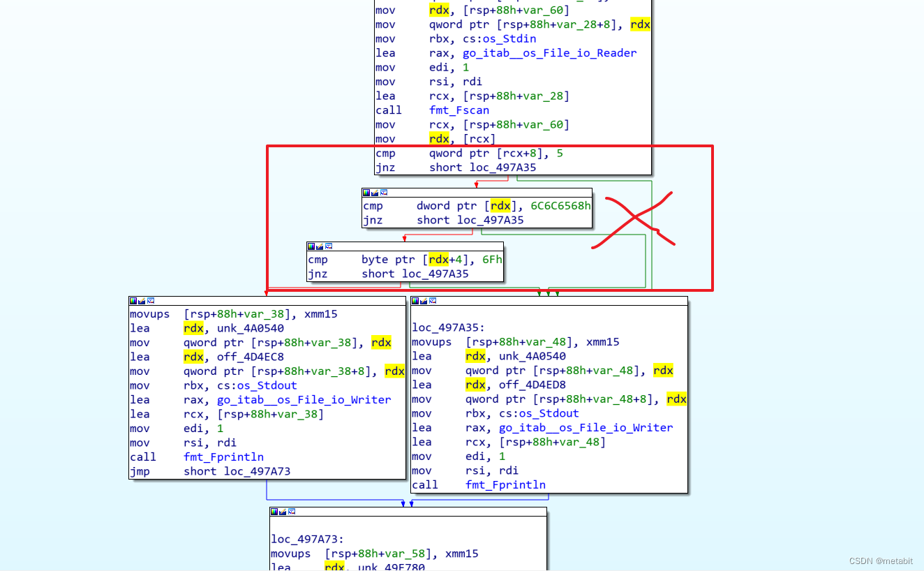Viewport: 924px width, 571px height.
Task: Click 'jmp short loc_497A73' instruction
Action: point(210,471)
